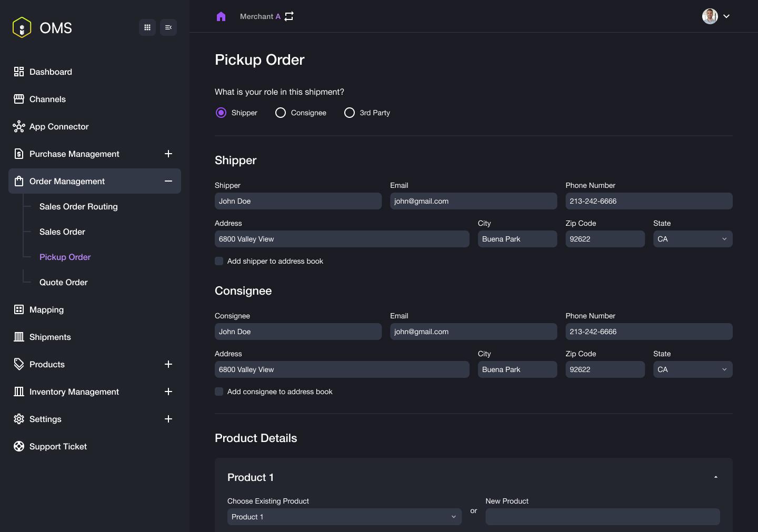
Task: Click the Shipper Zip Code field
Action: [605, 239]
